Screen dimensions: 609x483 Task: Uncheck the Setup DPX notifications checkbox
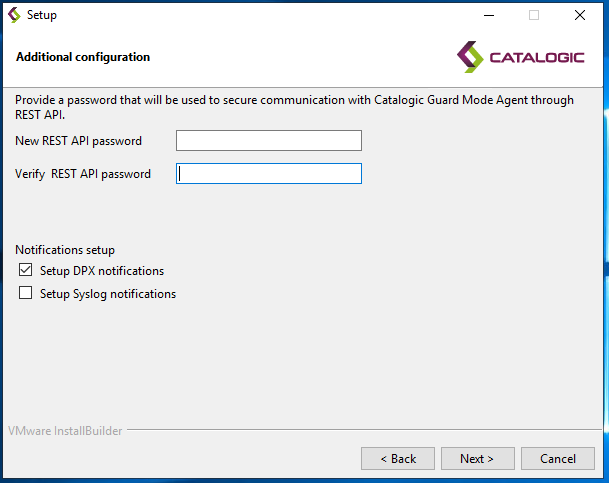(26, 271)
